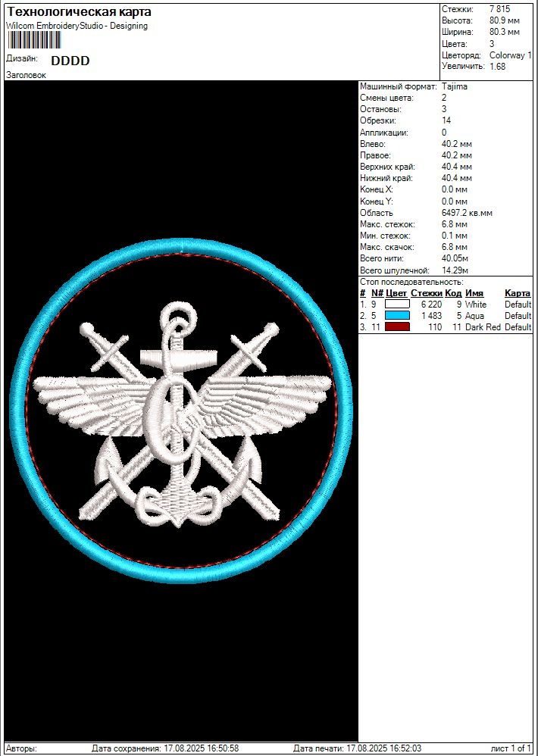Click the White thread color swatch
Screen dimensions: 538x756
point(397,305)
